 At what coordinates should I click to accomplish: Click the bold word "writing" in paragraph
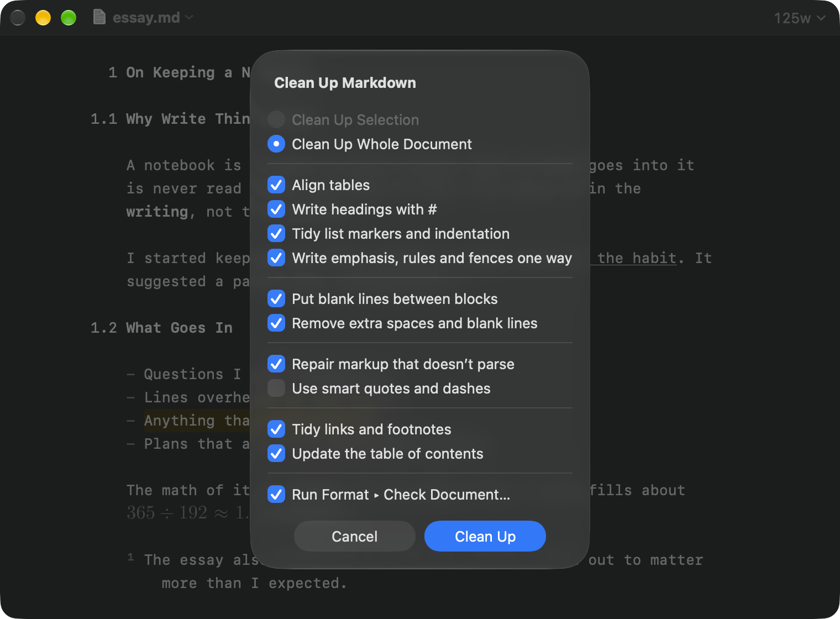[157, 212]
